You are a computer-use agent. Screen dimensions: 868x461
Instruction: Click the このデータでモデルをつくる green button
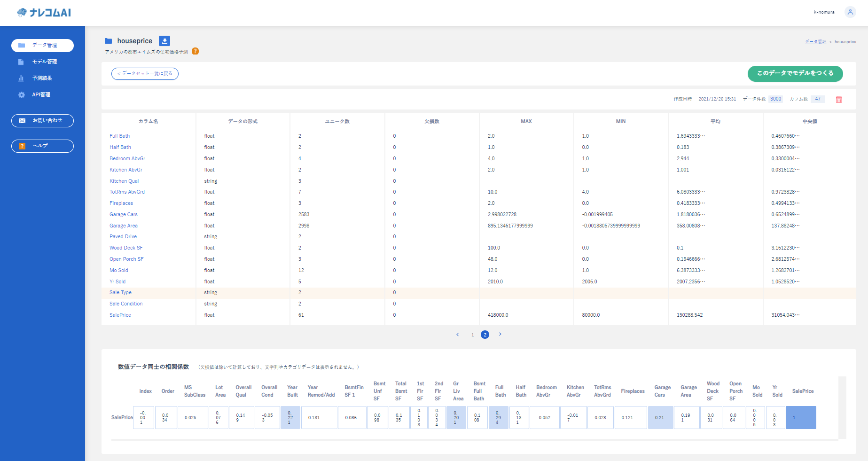795,74
